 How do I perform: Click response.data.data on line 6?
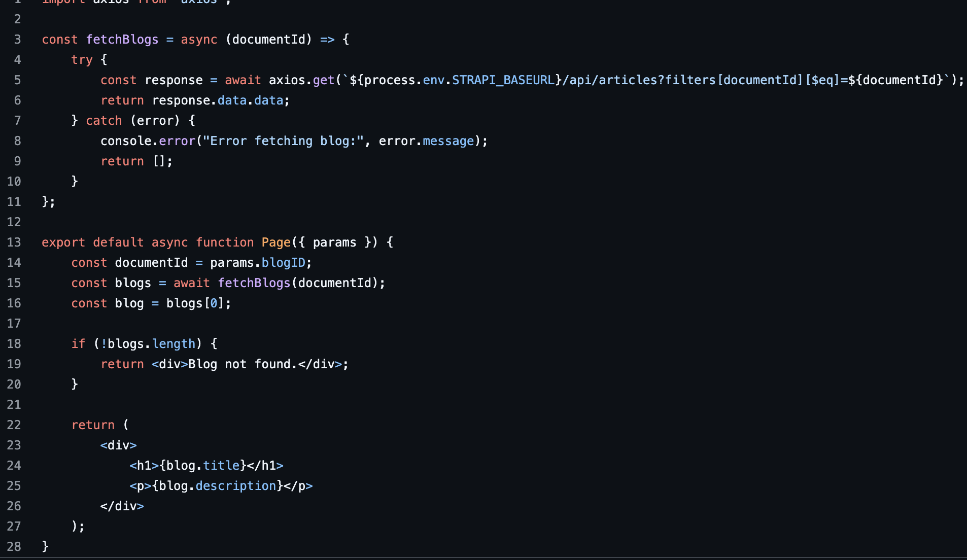pos(218,100)
